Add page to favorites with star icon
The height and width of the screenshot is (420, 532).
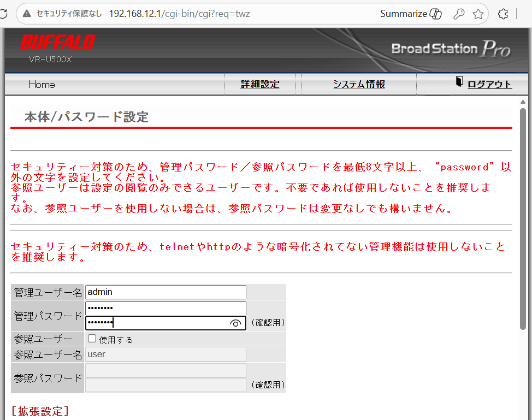tap(478, 14)
